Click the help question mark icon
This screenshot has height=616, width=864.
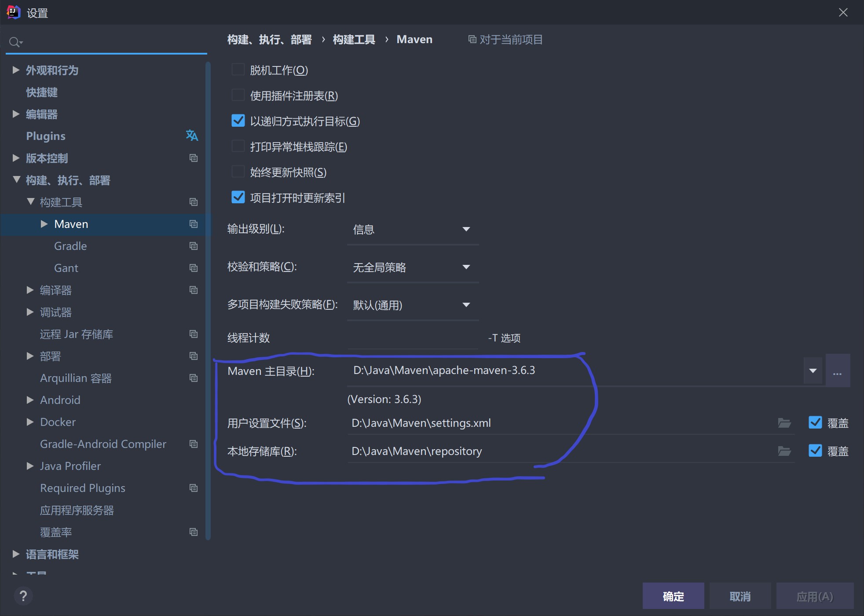pyautogui.click(x=23, y=596)
